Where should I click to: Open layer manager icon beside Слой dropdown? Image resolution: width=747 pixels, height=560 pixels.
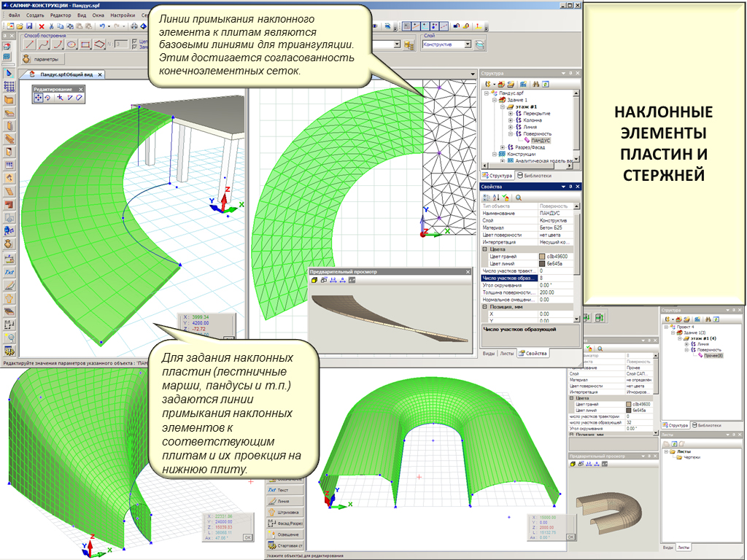[x=479, y=44]
